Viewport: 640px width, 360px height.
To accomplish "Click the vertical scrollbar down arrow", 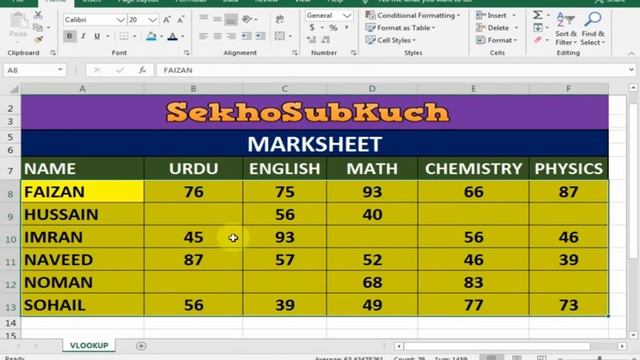I will 633,335.
